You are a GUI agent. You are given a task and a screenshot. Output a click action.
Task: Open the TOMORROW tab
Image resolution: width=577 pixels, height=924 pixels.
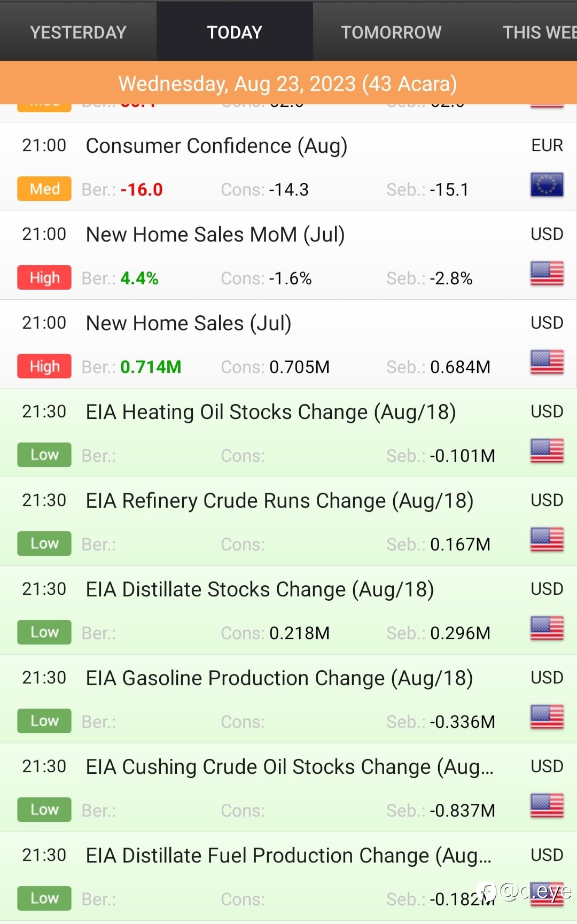(x=391, y=32)
